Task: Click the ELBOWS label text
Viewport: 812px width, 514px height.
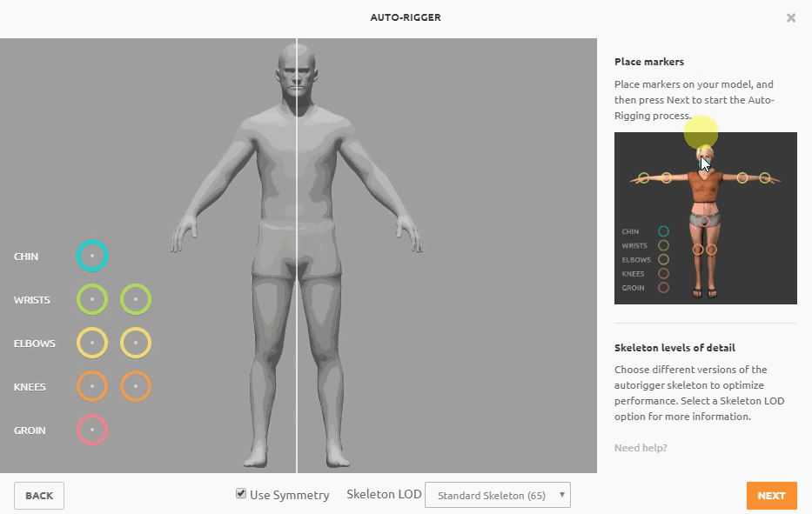Action: [34, 344]
